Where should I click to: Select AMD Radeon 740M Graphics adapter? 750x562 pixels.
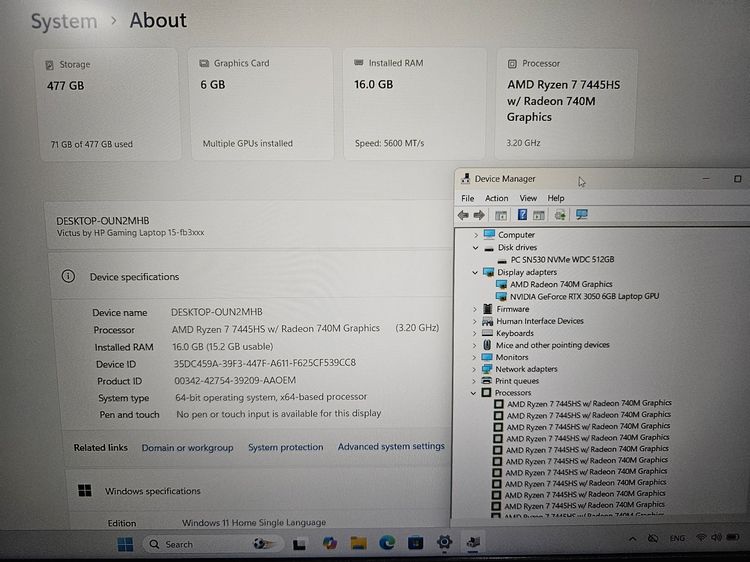pyautogui.click(x=561, y=284)
